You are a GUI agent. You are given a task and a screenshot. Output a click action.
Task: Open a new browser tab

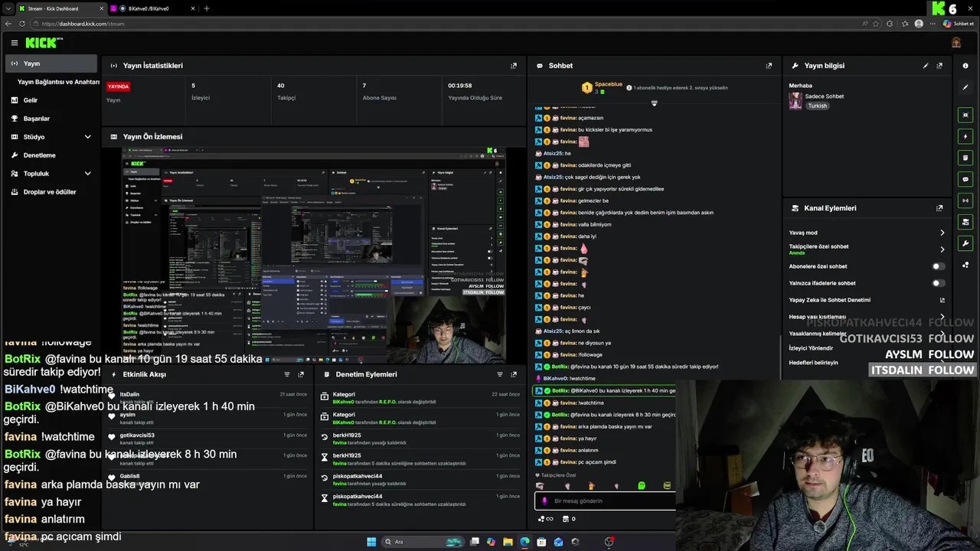pos(207,8)
